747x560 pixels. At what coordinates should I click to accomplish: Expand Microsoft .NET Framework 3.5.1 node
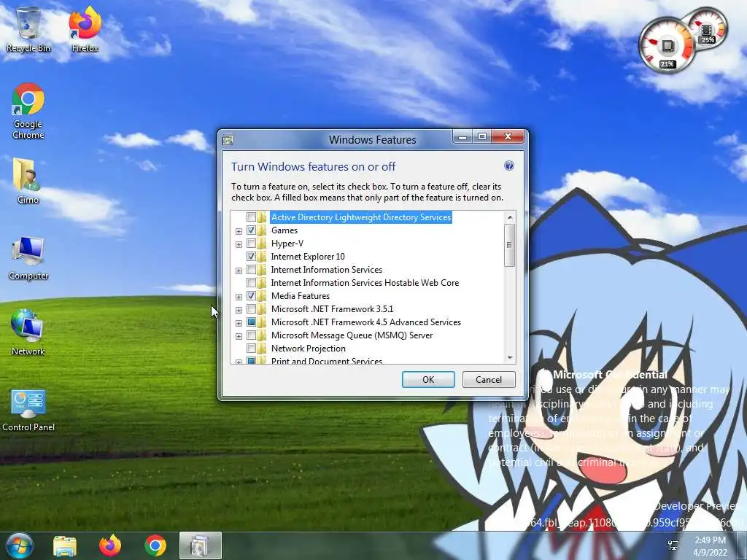pos(239,310)
